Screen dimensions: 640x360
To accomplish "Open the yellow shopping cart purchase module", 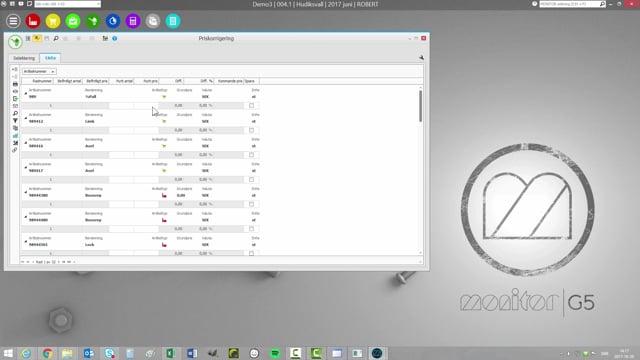I will pyautogui.click(x=53, y=21).
